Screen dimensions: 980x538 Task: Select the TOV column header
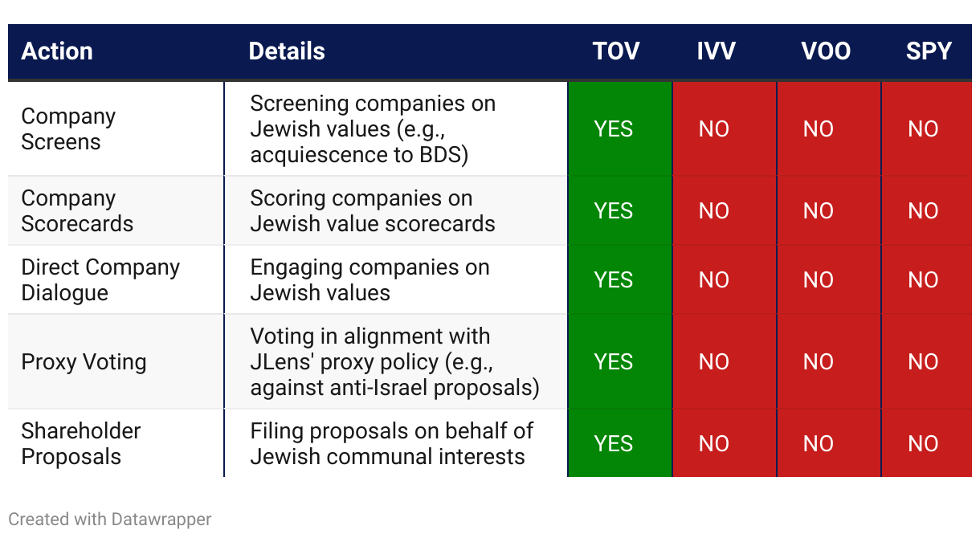(x=616, y=51)
